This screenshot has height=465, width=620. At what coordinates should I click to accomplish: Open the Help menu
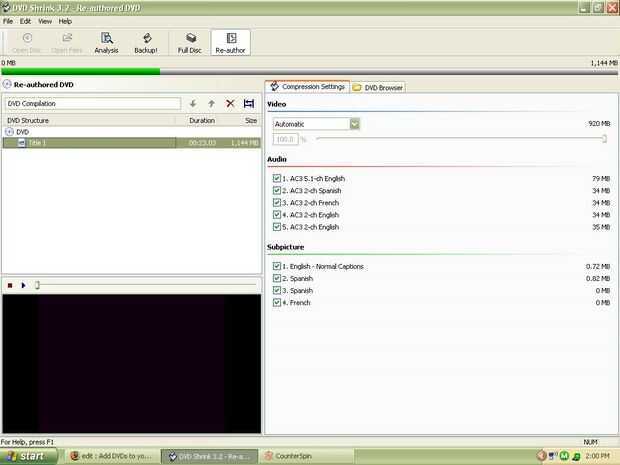65,21
